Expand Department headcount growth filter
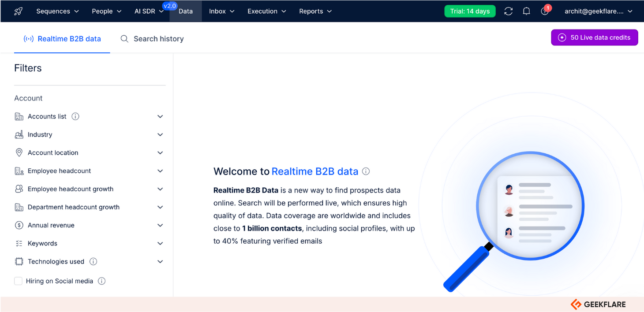Viewport: 644px width, 312px height. click(160, 207)
